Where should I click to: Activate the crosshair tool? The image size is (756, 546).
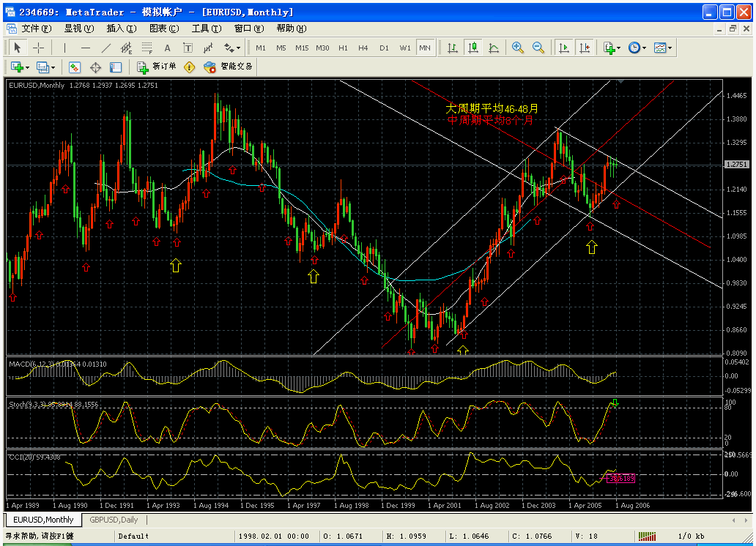pyautogui.click(x=38, y=48)
